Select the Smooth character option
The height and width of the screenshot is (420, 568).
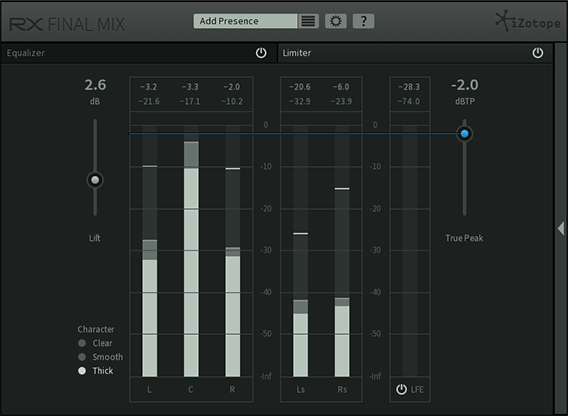click(x=100, y=357)
